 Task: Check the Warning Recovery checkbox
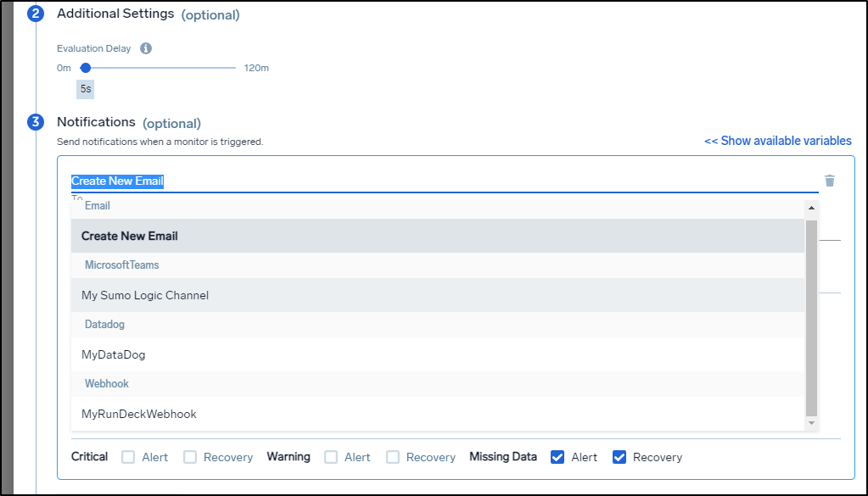click(393, 457)
